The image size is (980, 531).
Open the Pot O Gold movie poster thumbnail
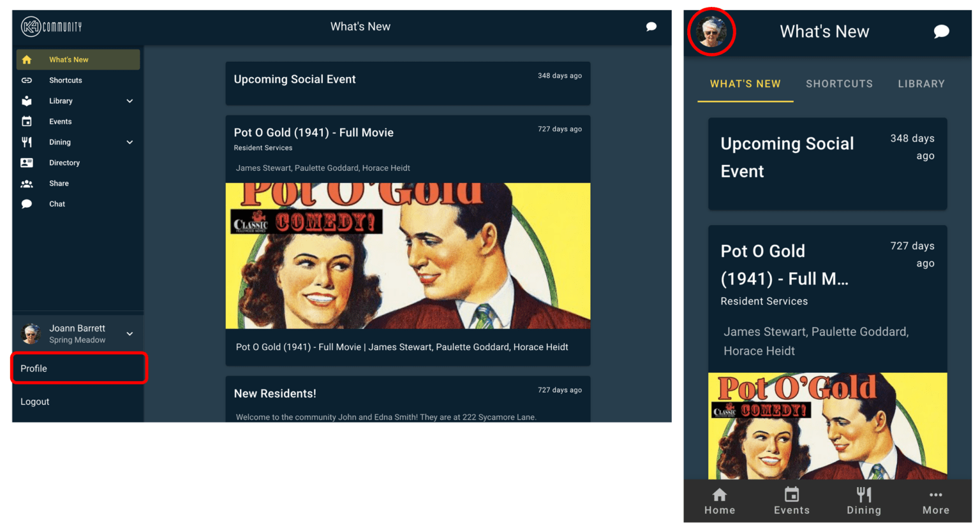pyautogui.click(x=408, y=256)
